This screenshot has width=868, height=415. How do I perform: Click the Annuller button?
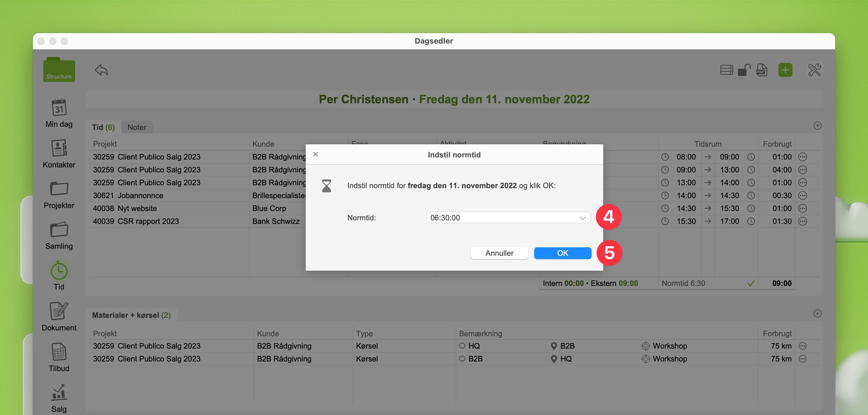499,253
